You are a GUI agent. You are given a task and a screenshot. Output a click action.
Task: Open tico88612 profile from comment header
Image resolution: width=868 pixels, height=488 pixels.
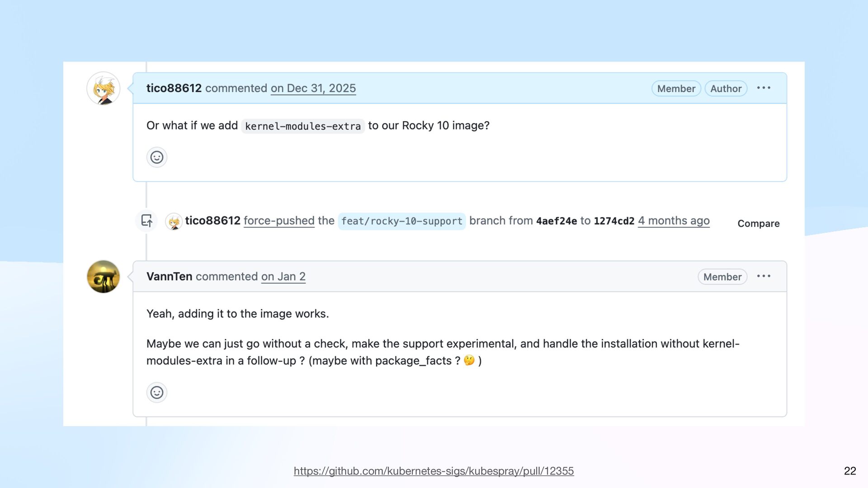(x=174, y=88)
